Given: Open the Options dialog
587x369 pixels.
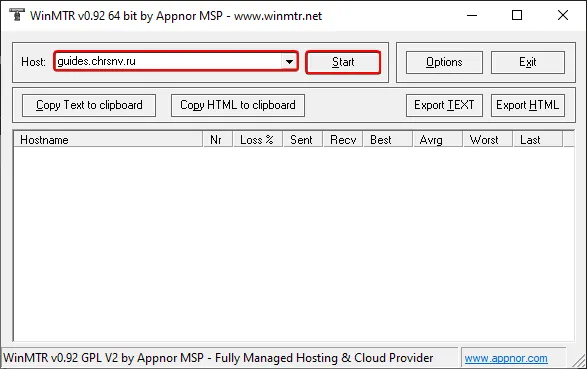Looking at the screenshot, I should pos(444,62).
